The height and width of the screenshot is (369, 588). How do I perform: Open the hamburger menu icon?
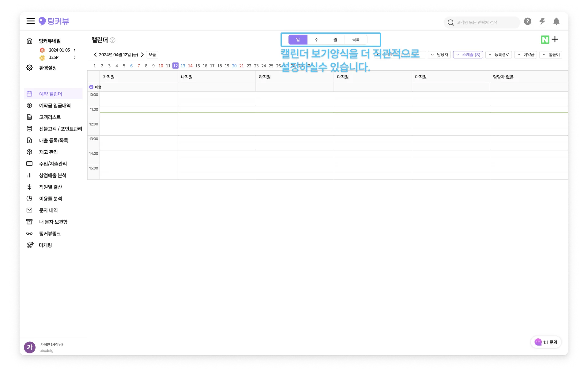(30, 21)
